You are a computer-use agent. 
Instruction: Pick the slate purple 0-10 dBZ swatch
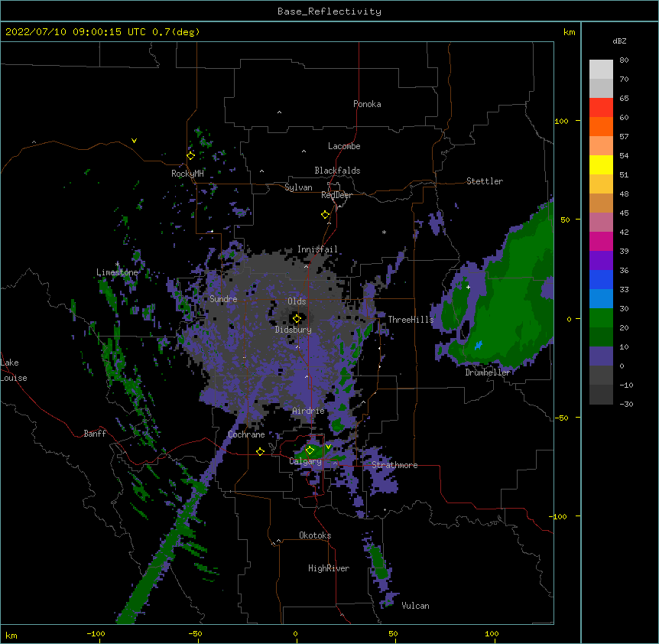(601, 356)
